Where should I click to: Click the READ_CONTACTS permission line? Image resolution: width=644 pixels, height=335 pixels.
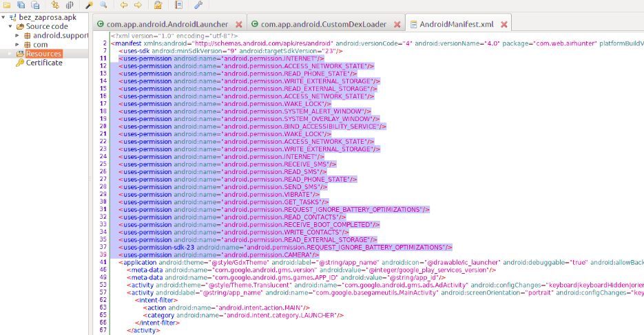[232, 217]
